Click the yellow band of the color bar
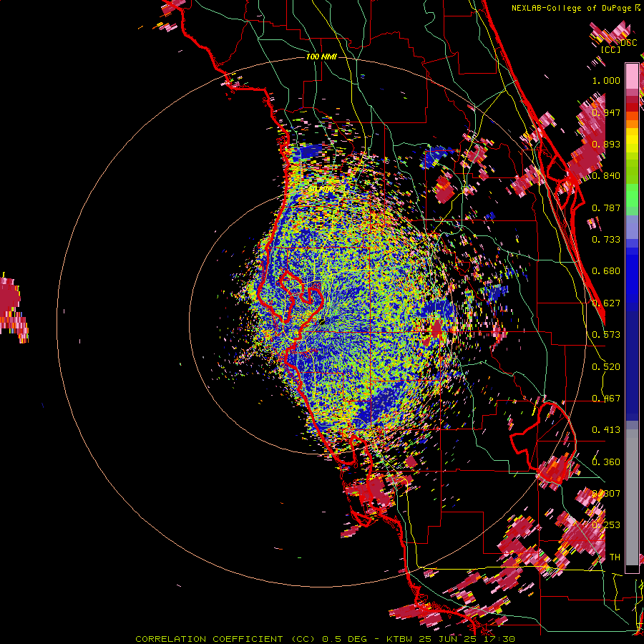Viewport: 644px width, 644px height. 632,140
